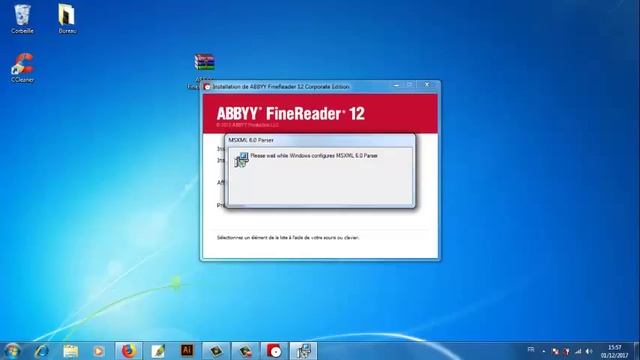640x360 pixels.
Task: Show hidden system tray icons
Action: coord(544,351)
